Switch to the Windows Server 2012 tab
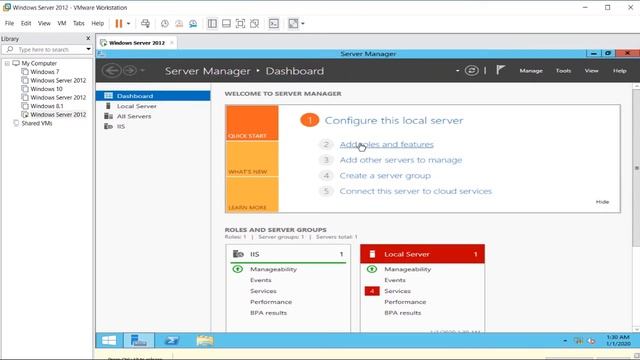 137,42
